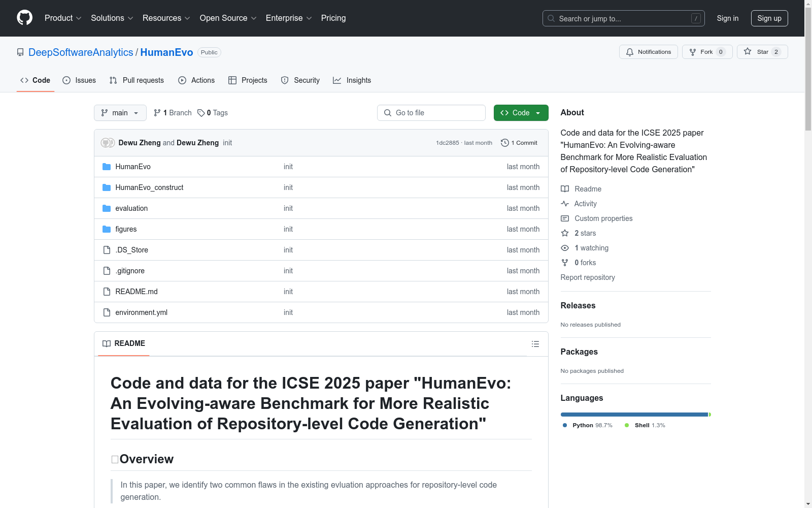Open the DeepSoftwareAnalytics owner page
The height and width of the screenshot is (508, 812).
pos(81,52)
